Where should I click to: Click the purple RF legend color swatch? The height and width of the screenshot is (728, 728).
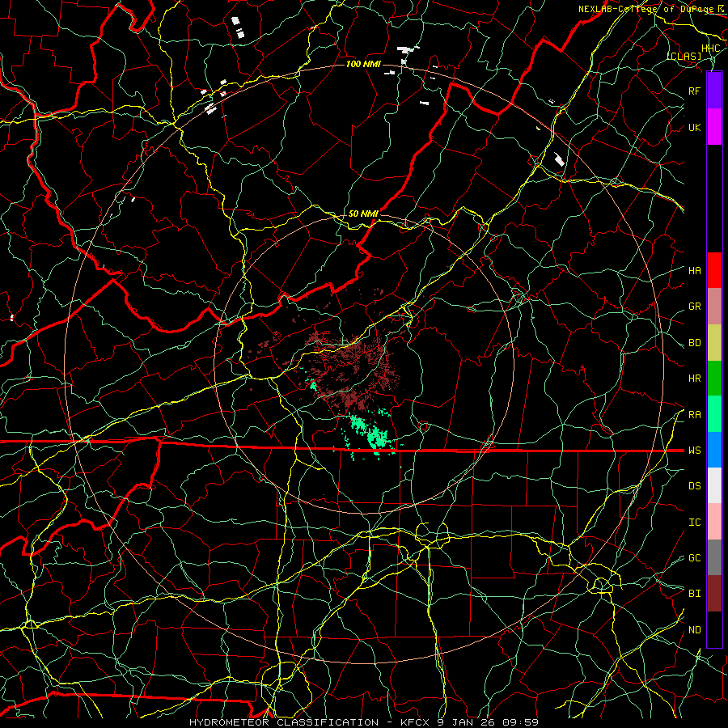(x=714, y=91)
